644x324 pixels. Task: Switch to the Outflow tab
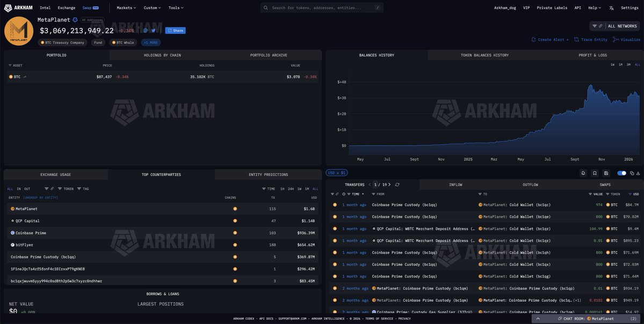[530, 185]
